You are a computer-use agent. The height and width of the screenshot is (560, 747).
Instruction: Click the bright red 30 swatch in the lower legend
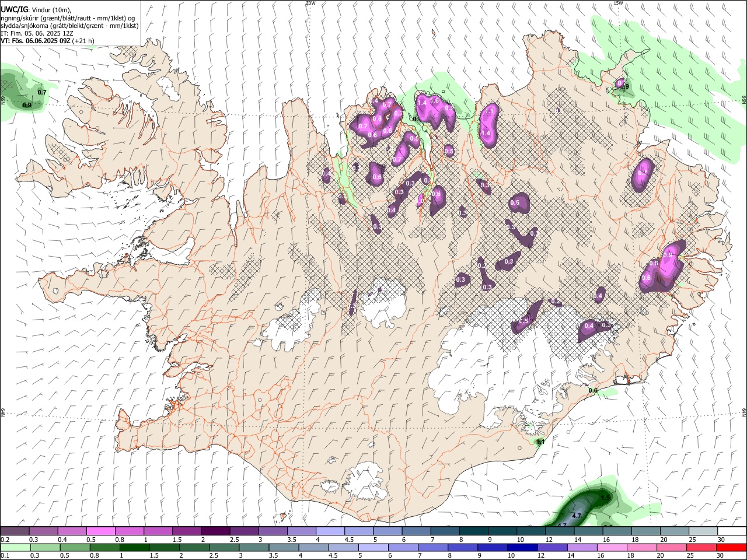pyautogui.click(x=731, y=547)
